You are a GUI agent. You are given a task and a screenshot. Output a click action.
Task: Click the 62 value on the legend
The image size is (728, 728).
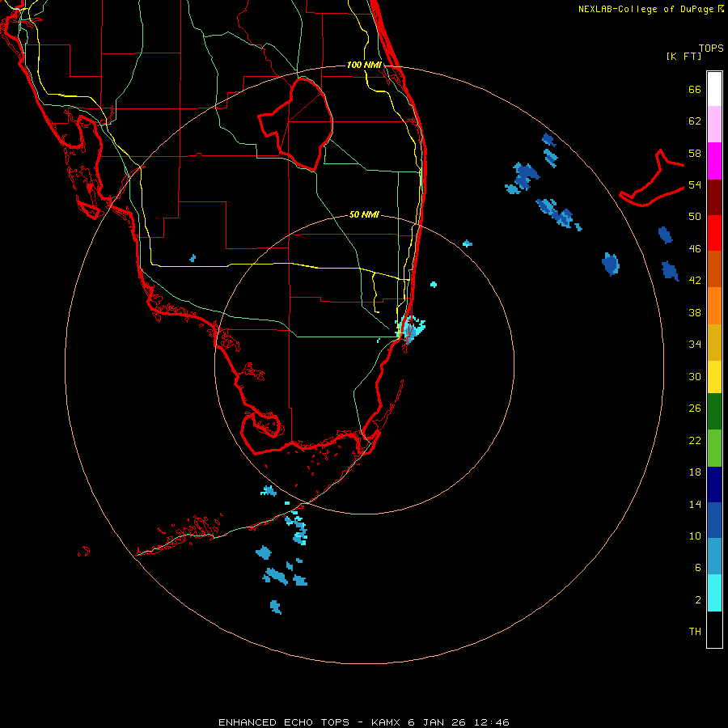(x=695, y=121)
